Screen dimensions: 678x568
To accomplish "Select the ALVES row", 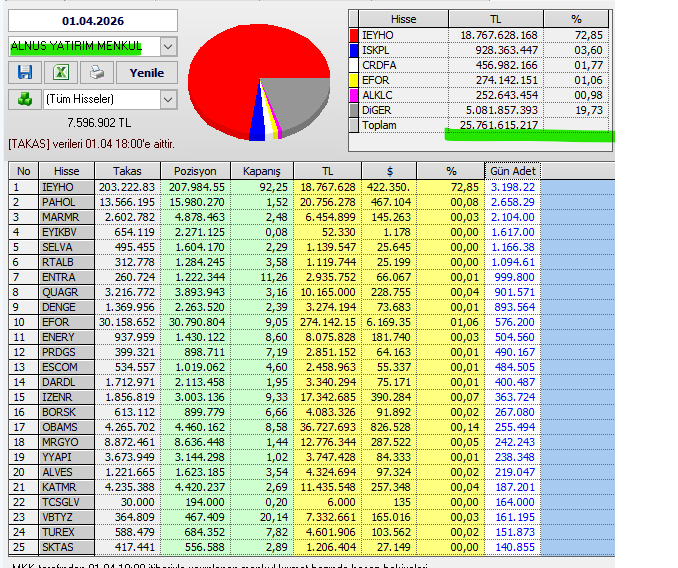I will point(311,472).
